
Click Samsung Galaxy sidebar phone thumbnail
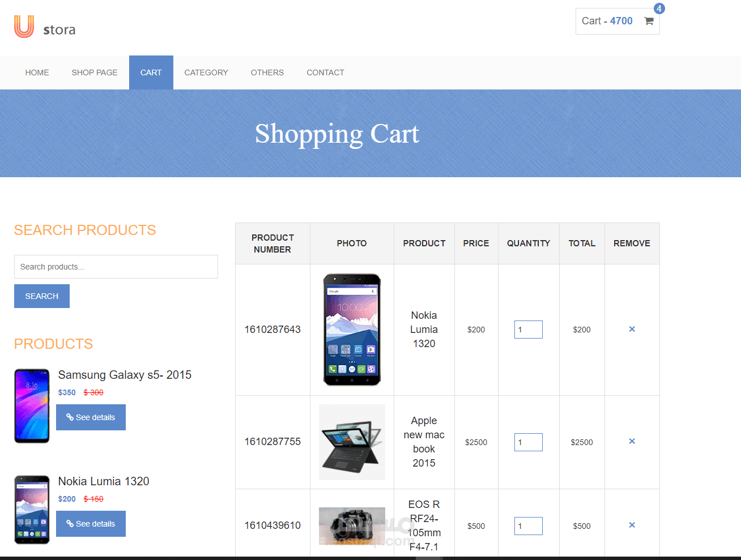32,405
